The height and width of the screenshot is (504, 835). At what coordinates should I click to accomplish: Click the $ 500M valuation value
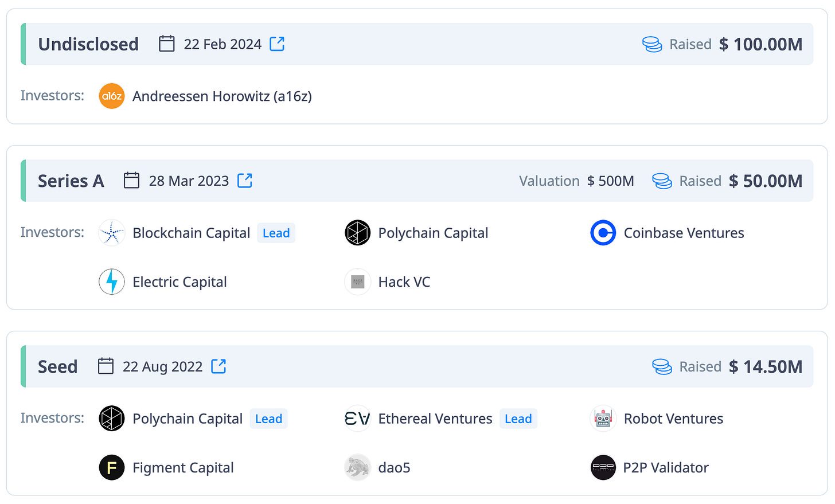(x=610, y=181)
